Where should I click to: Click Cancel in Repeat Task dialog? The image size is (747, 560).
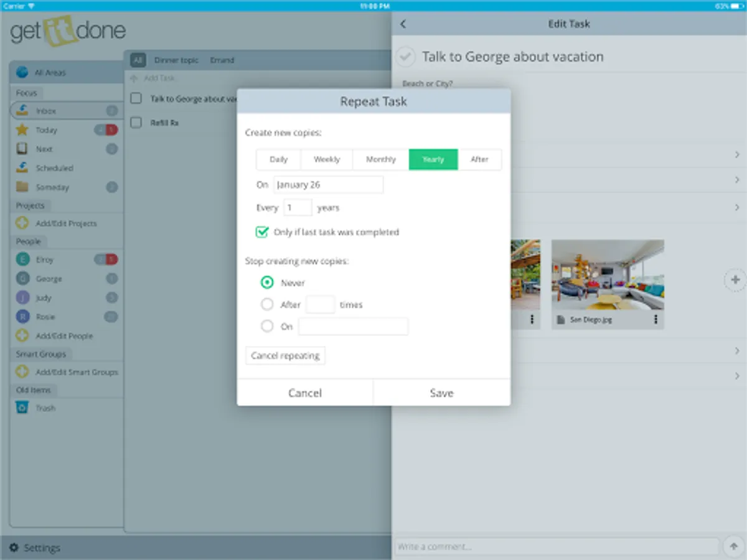click(305, 393)
